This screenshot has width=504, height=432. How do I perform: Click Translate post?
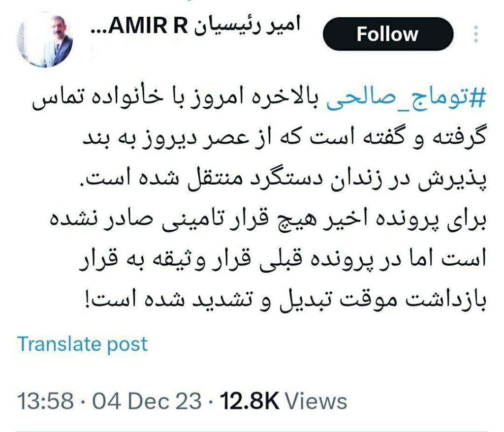[82, 345]
